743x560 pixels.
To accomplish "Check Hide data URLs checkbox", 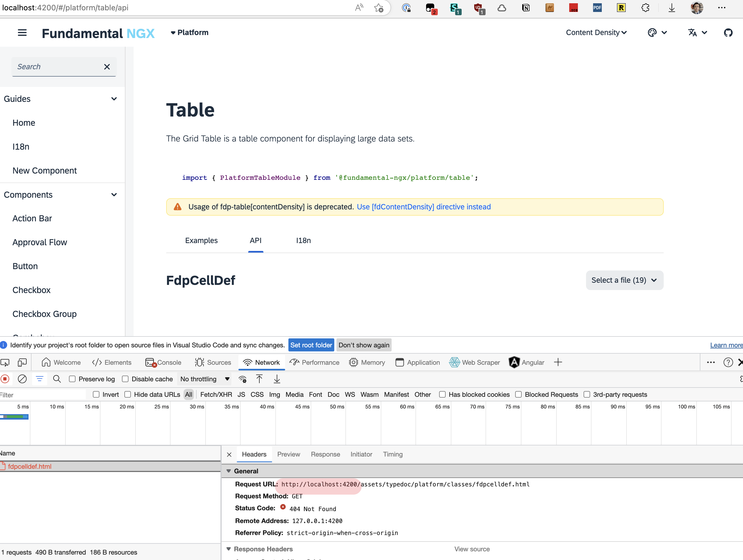I will [128, 394].
